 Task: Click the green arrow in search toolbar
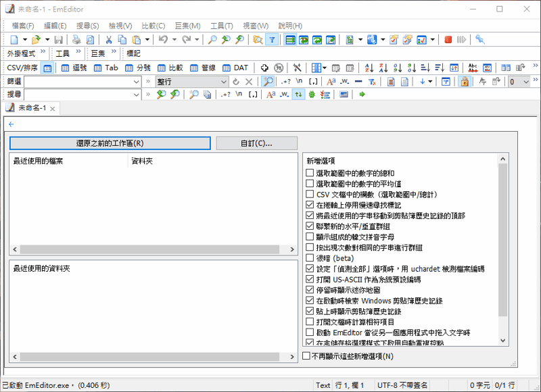pyautogui.click(x=362, y=94)
